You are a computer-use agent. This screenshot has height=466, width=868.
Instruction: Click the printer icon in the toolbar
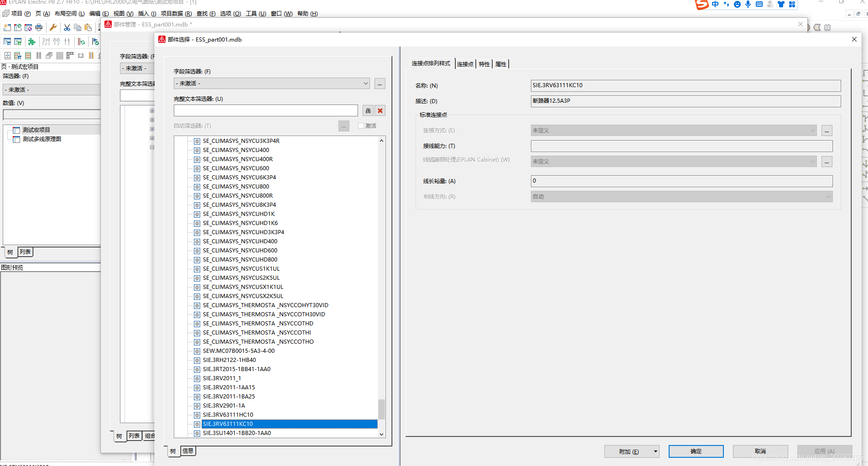(39, 27)
